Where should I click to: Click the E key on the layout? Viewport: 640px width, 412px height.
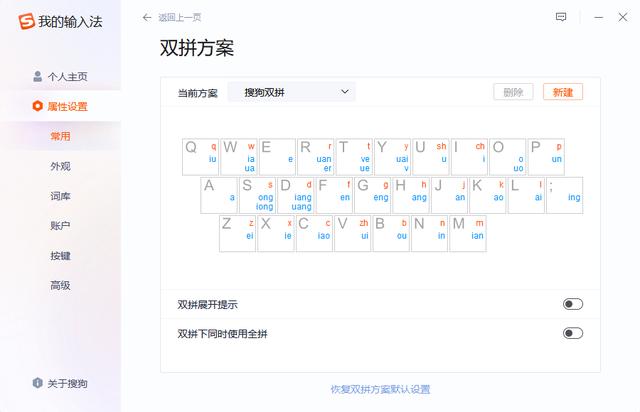coord(277,157)
